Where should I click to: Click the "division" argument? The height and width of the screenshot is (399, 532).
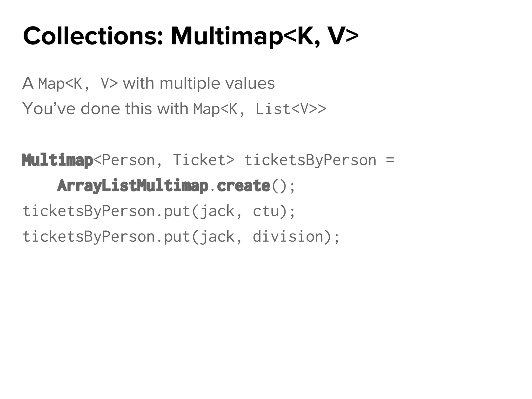coord(288,236)
